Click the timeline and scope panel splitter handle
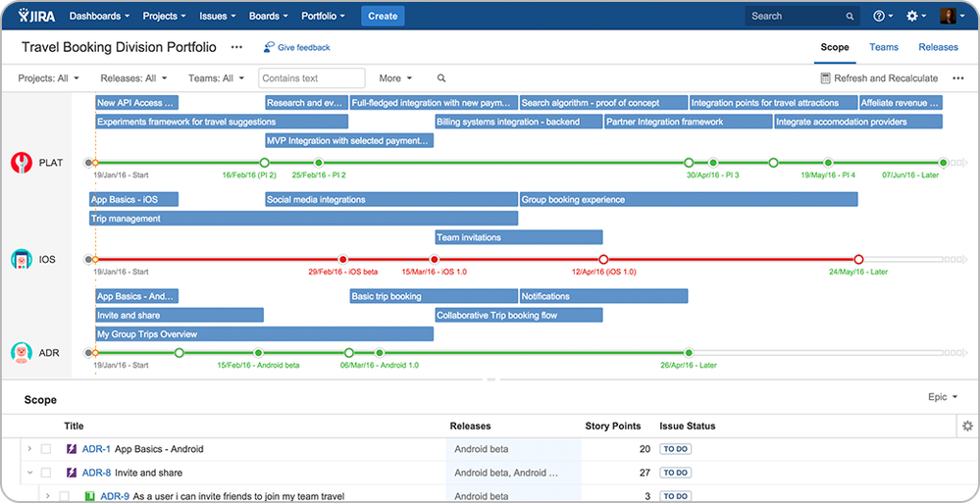This screenshot has width=980, height=503. [x=490, y=379]
